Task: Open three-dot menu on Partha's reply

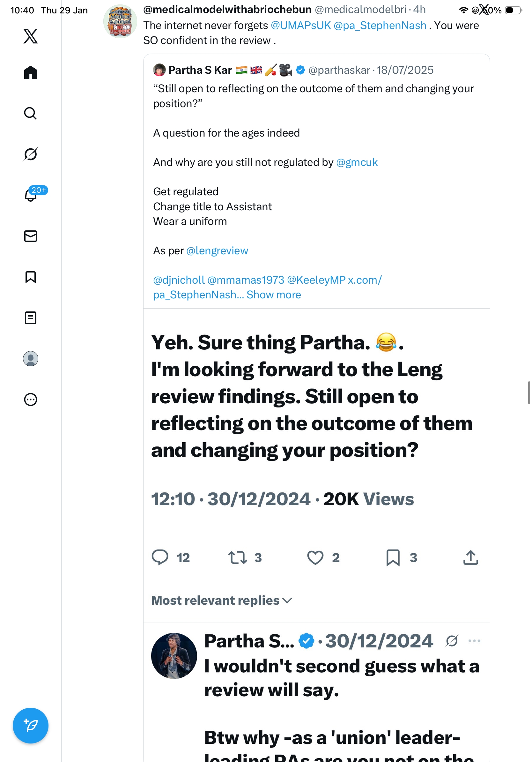Action: tap(474, 640)
